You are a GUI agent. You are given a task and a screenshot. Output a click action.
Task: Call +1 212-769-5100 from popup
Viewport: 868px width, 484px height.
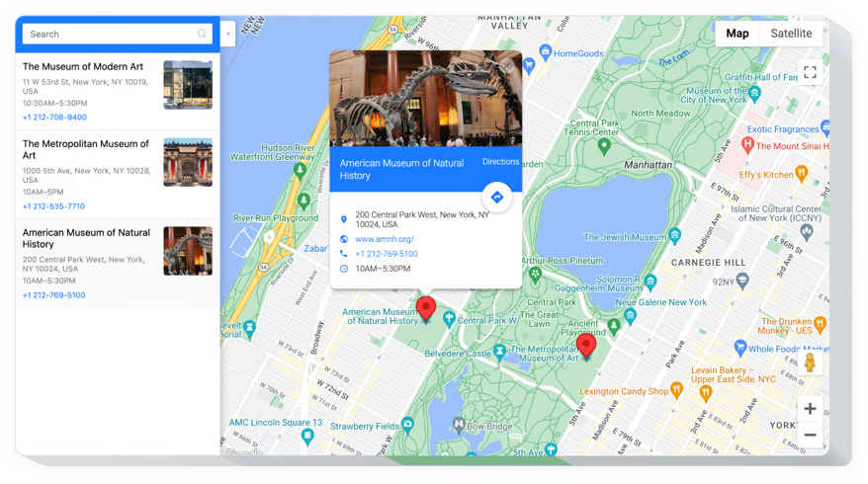point(387,254)
